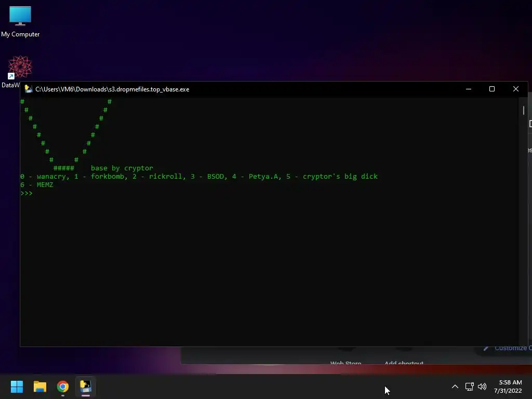Click the '4 - Petya.A' option text

[255, 177]
